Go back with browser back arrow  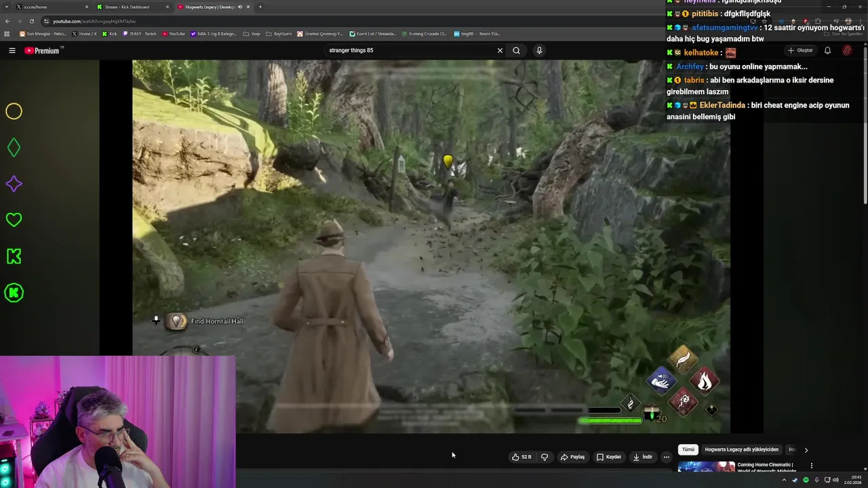pos(7,21)
